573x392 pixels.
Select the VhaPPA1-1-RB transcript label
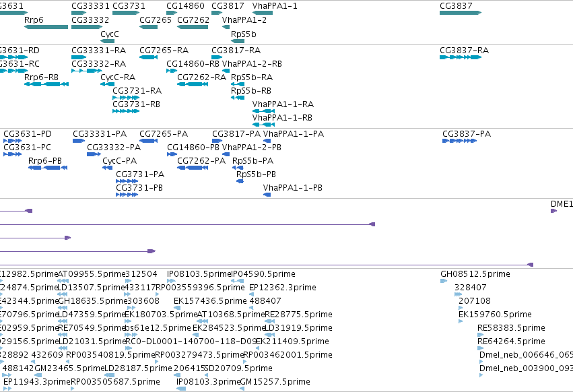coord(282,118)
